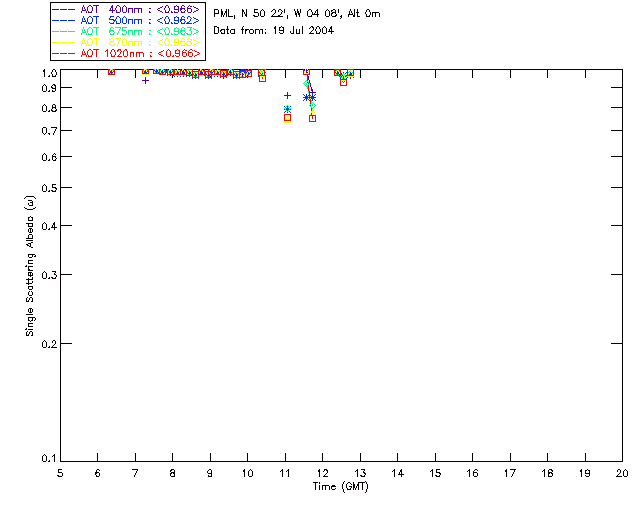Viewport: 640px width, 512px height.
Task: Click the y-axis tick label 0.9
Action: click(x=49, y=88)
